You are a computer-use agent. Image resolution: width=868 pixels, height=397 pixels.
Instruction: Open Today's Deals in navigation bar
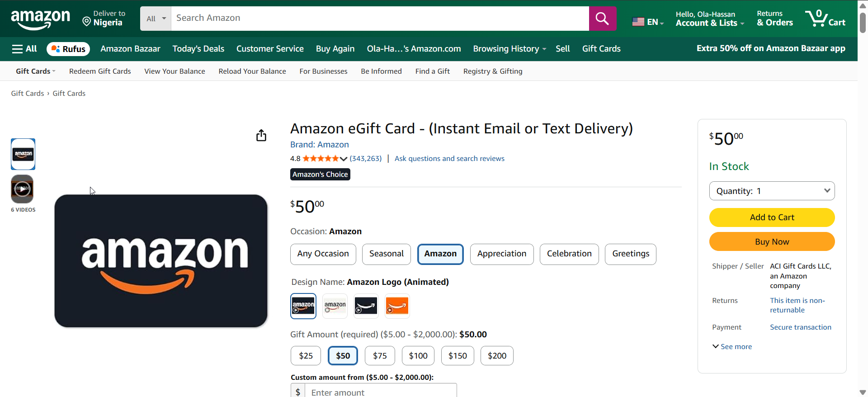[198, 49]
